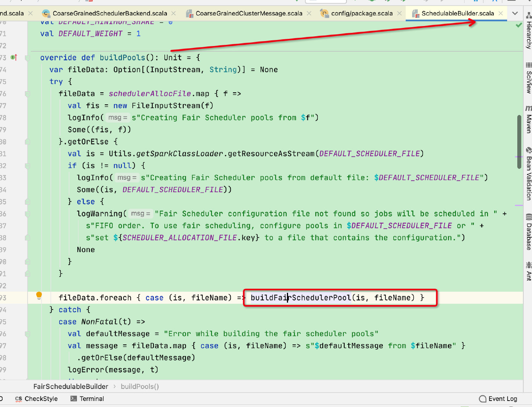The image size is (532, 407).
Task: Switch to config/package.scala tab
Action: click(x=362, y=13)
